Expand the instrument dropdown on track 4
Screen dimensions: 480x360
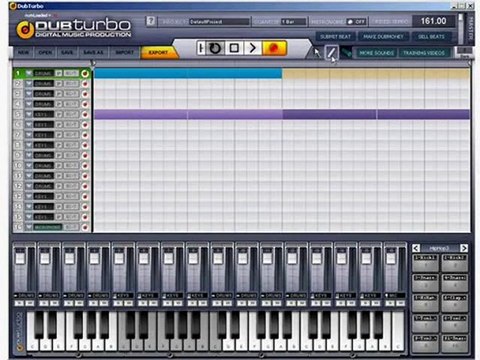(x=29, y=104)
